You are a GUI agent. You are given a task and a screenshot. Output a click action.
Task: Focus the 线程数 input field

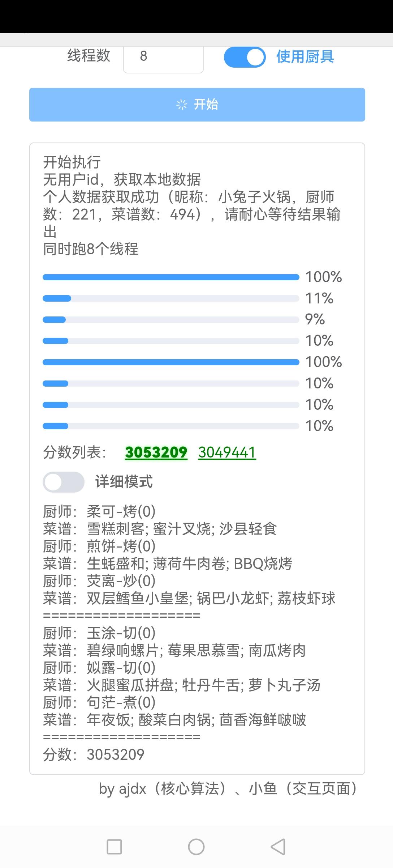pyautogui.click(x=163, y=58)
